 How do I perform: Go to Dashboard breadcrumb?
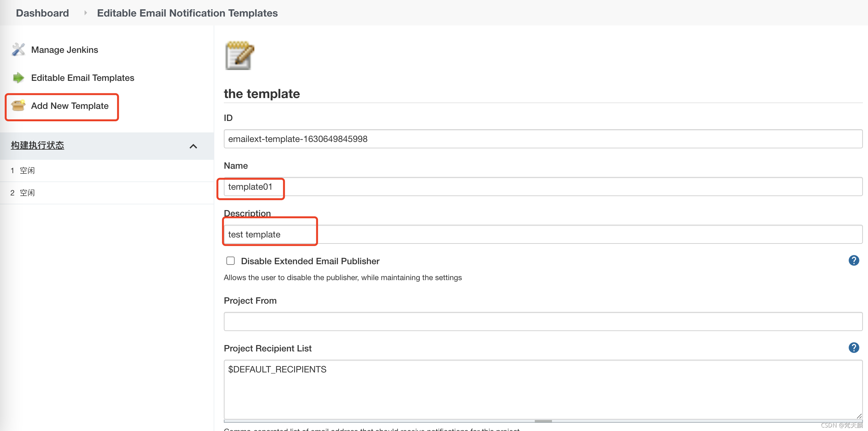pyautogui.click(x=43, y=13)
